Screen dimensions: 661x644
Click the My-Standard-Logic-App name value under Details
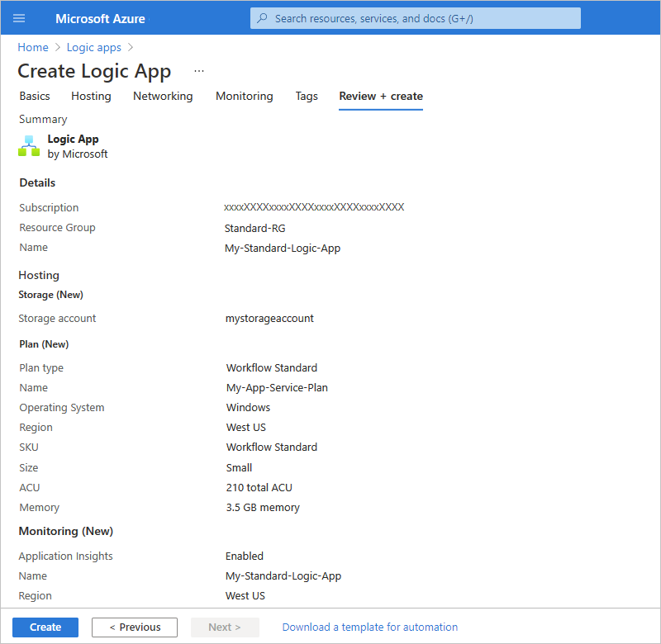(283, 248)
